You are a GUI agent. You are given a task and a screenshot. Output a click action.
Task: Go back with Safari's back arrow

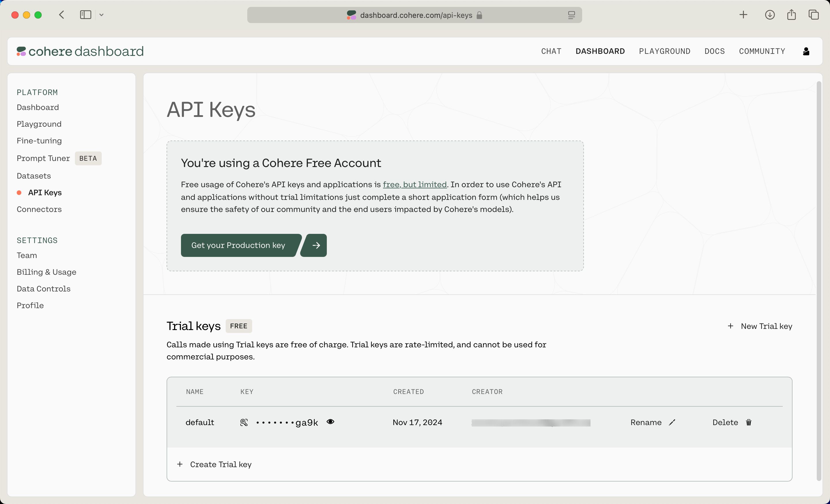point(62,15)
